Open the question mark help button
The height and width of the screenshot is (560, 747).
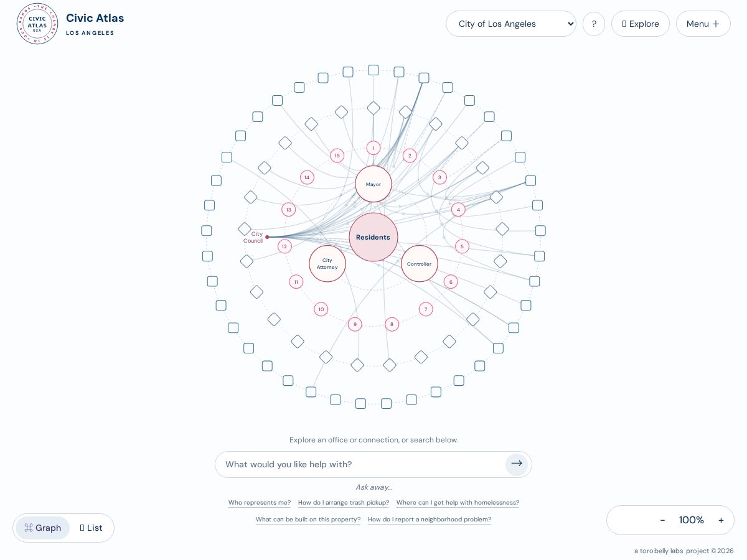pyautogui.click(x=594, y=24)
